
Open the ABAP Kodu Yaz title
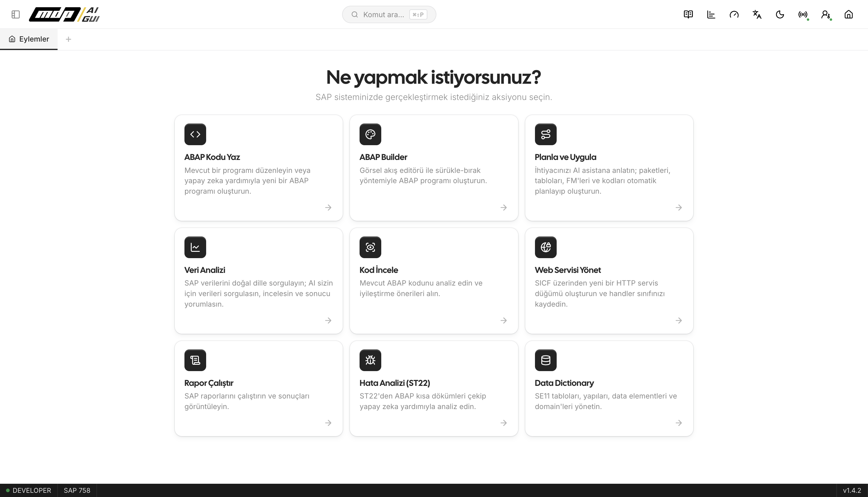click(x=212, y=157)
